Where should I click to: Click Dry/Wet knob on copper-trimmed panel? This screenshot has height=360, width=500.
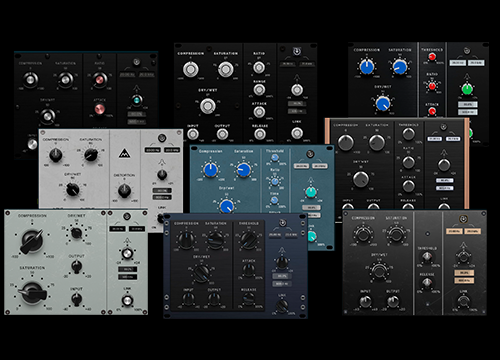click(x=361, y=179)
